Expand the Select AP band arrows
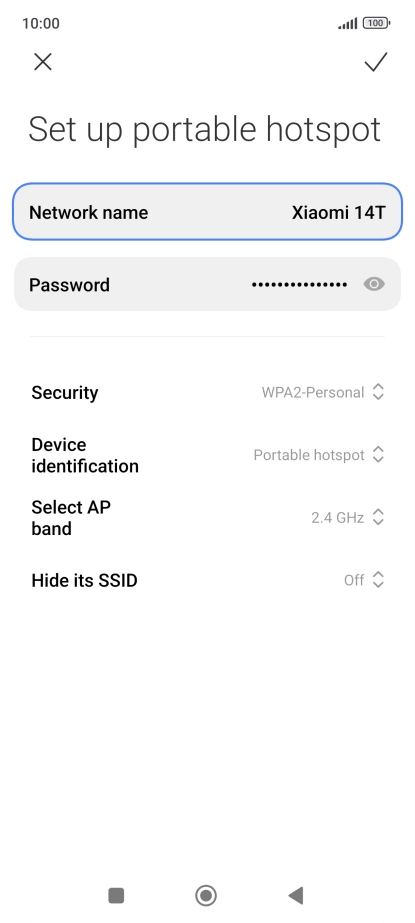The width and height of the screenshot is (415, 923). [x=379, y=517]
